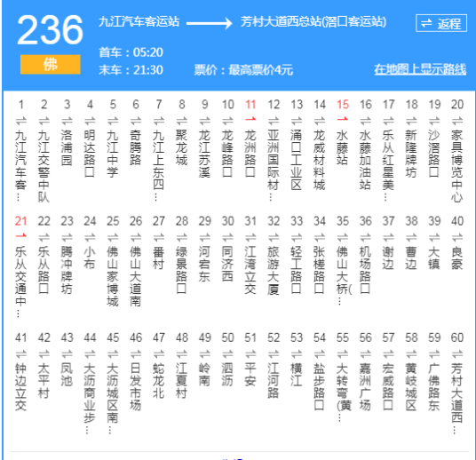Select stop 机场路口
Image resolution: width=476 pixels, height=460 pixels.
(366, 270)
